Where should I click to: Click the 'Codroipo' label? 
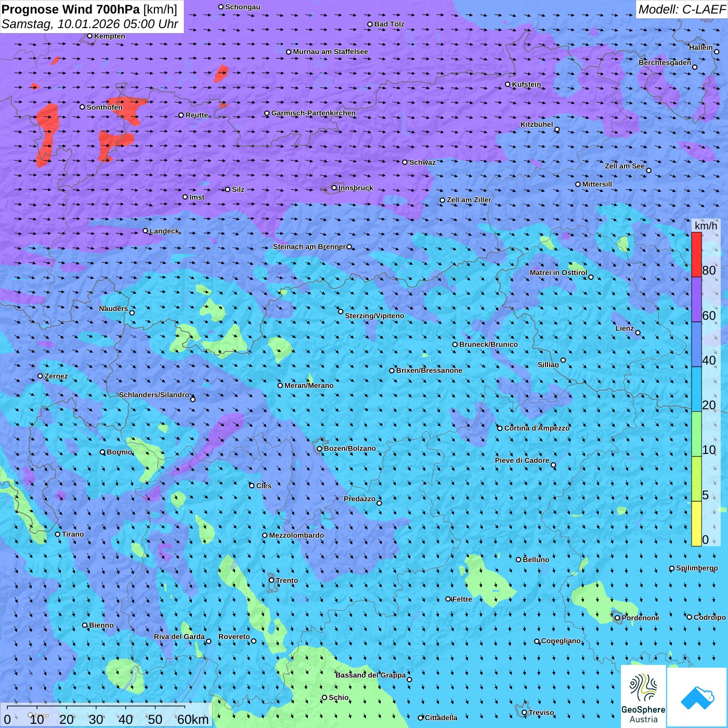710,617
